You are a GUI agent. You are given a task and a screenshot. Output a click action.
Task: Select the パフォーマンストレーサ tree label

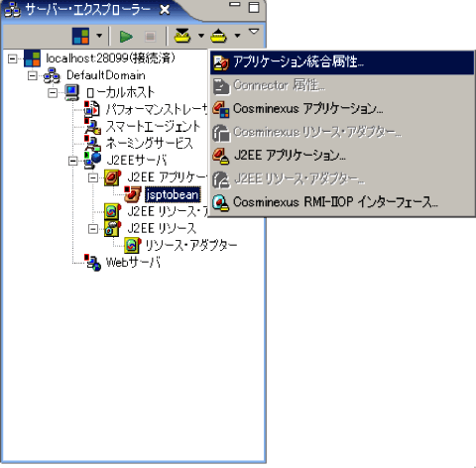click(157, 109)
